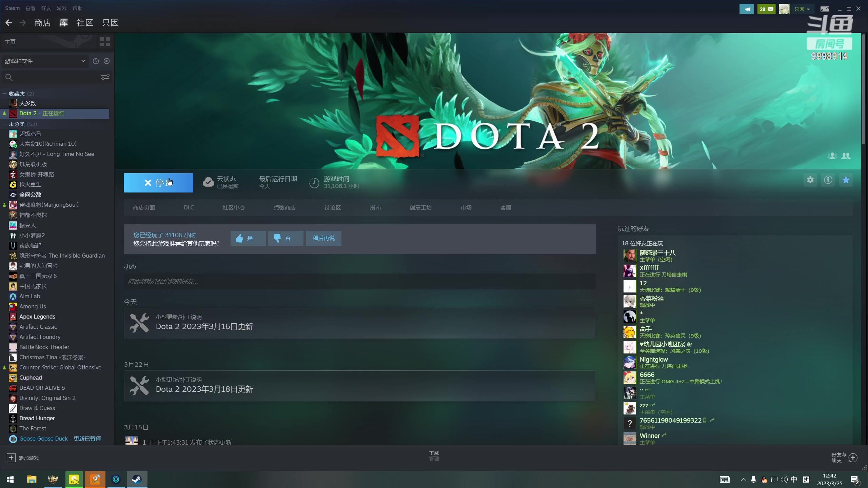The height and width of the screenshot is (488, 868).
Task: Open the game info icon
Action: pyautogui.click(x=828, y=180)
